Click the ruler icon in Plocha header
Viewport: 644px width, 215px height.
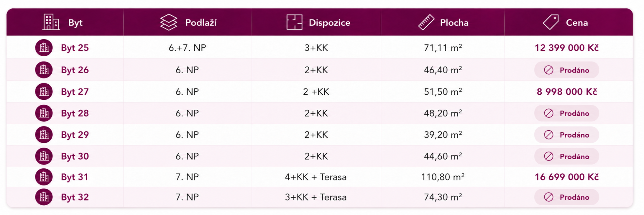click(x=426, y=23)
